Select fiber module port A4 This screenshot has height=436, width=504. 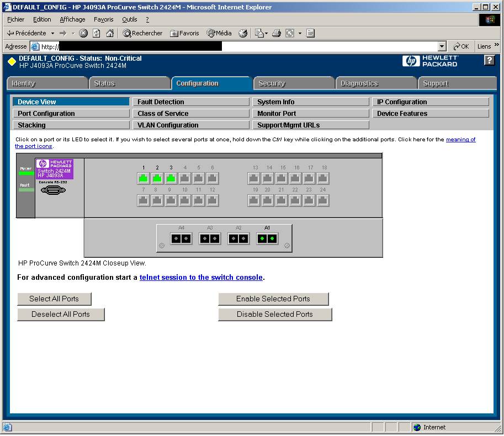tap(181, 238)
